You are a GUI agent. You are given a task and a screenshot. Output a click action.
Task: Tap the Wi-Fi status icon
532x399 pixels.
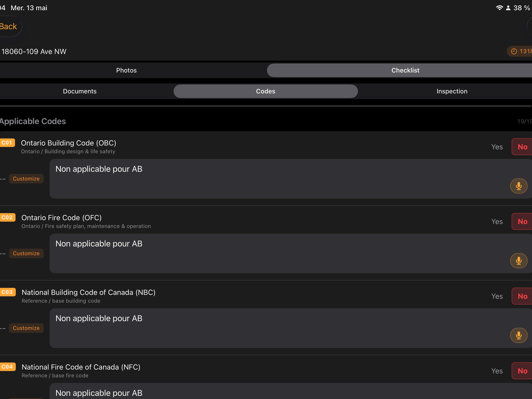499,8
